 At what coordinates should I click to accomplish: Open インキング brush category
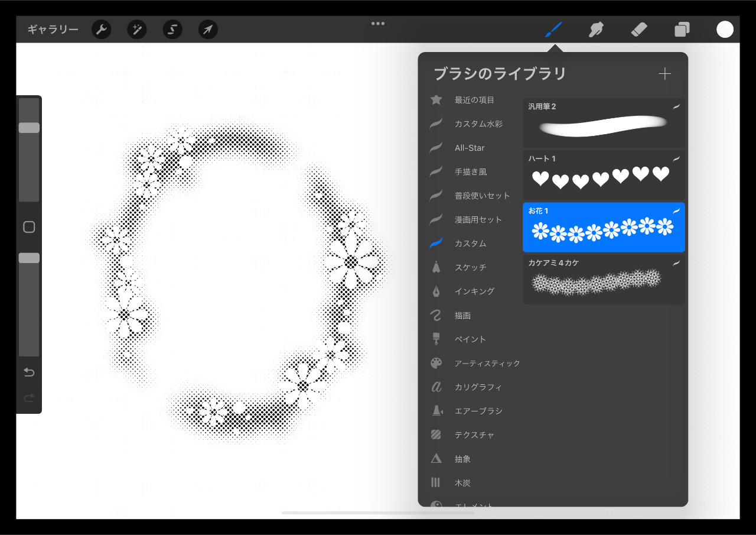coord(462,291)
